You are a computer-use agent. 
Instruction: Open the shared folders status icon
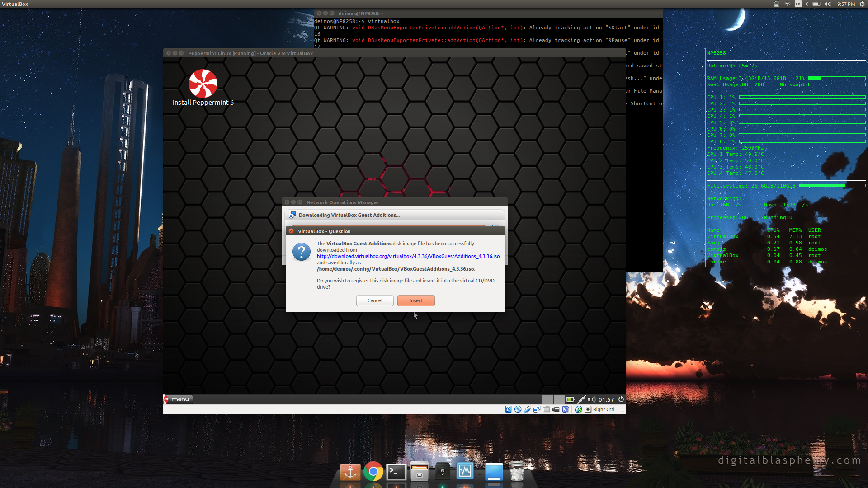click(546, 409)
